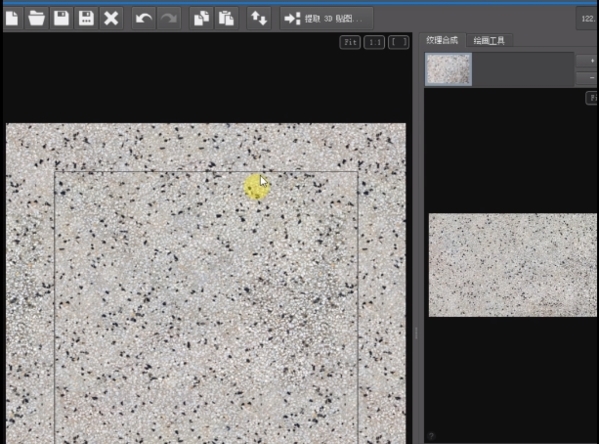Click the zoom percentage field showing 122
The image size is (599, 444).
(588, 18)
